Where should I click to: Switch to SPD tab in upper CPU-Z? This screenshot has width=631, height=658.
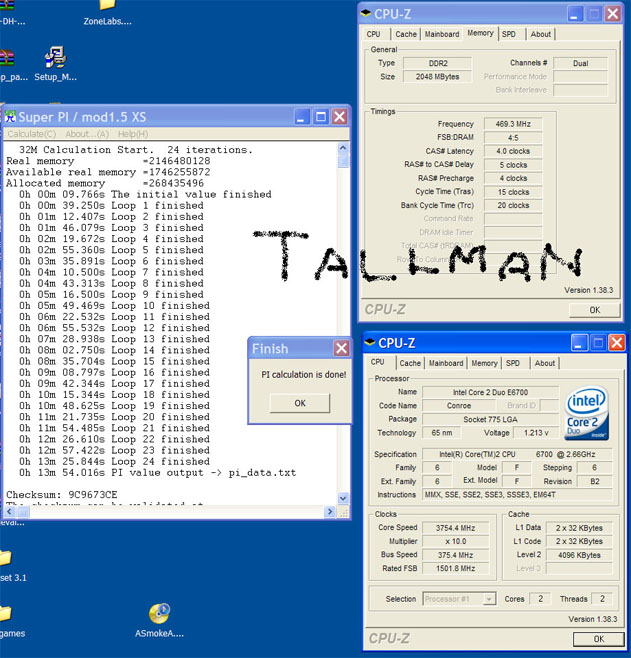click(509, 34)
